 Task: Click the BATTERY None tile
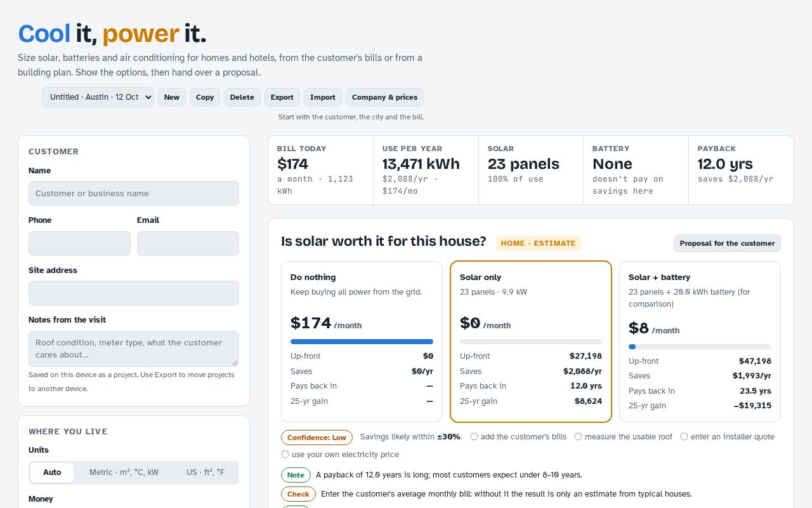[x=636, y=170]
